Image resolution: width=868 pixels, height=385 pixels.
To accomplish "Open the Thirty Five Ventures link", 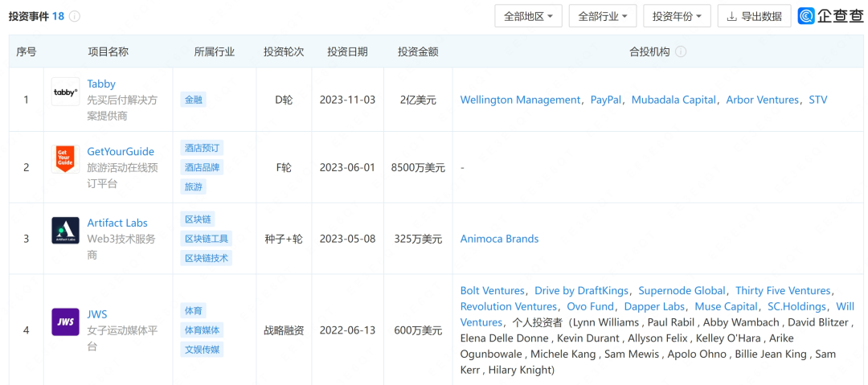I will pos(784,291).
